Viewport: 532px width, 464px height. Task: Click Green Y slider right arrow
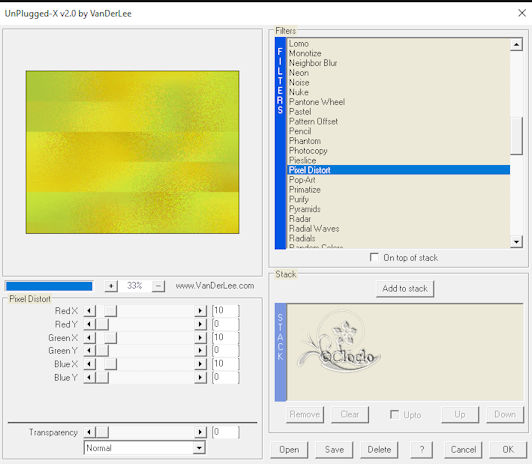(x=200, y=350)
